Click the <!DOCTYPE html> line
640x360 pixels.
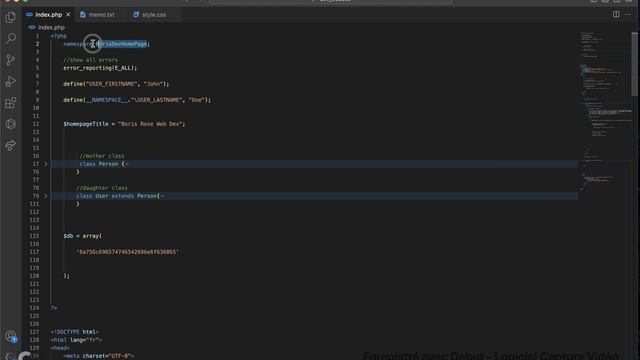[x=75, y=332]
